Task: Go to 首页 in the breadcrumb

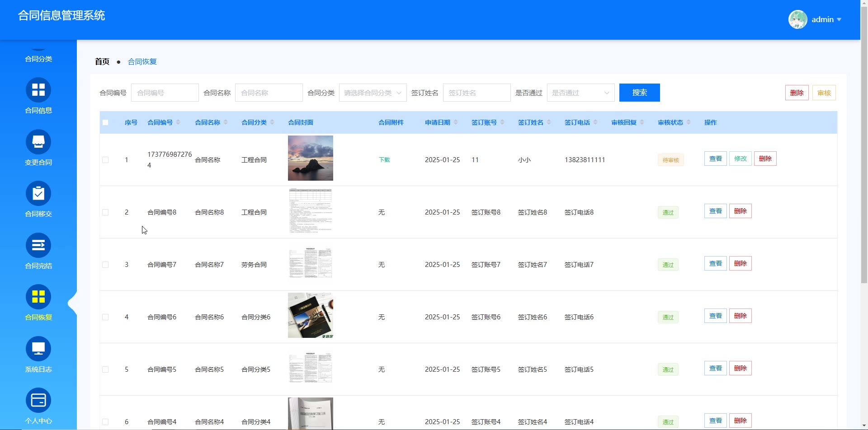Action: (x=102, y=61)
